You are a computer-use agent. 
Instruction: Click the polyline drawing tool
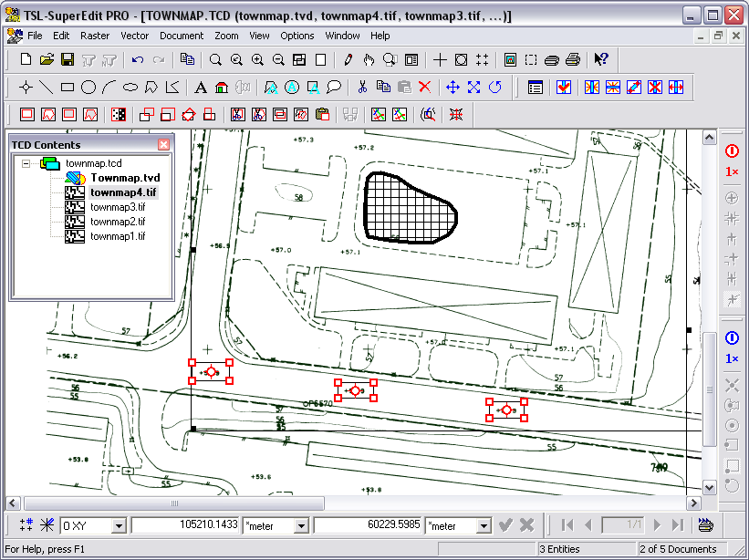coord(172,88)
